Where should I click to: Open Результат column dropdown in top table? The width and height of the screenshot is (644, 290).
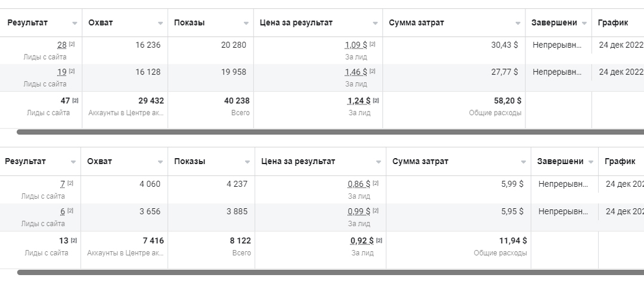75,23
